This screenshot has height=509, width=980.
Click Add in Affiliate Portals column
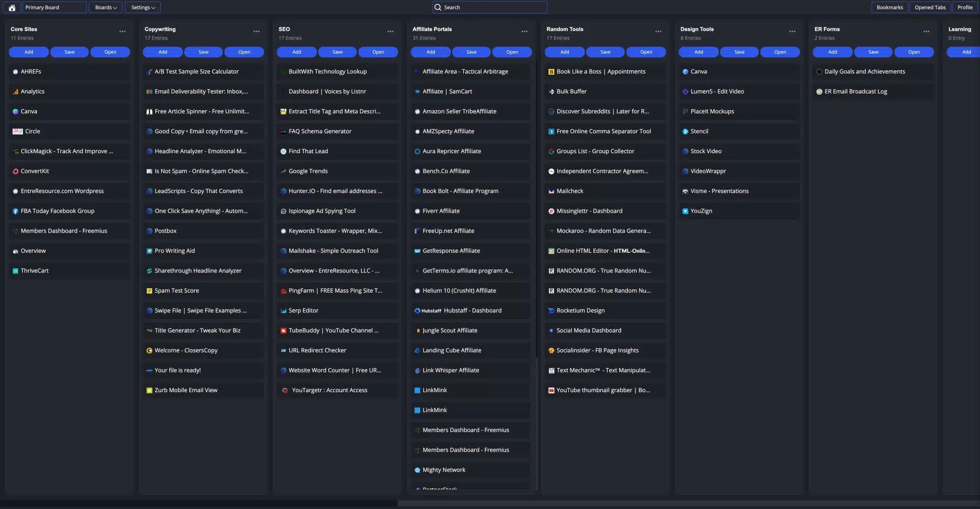[431, 52]
